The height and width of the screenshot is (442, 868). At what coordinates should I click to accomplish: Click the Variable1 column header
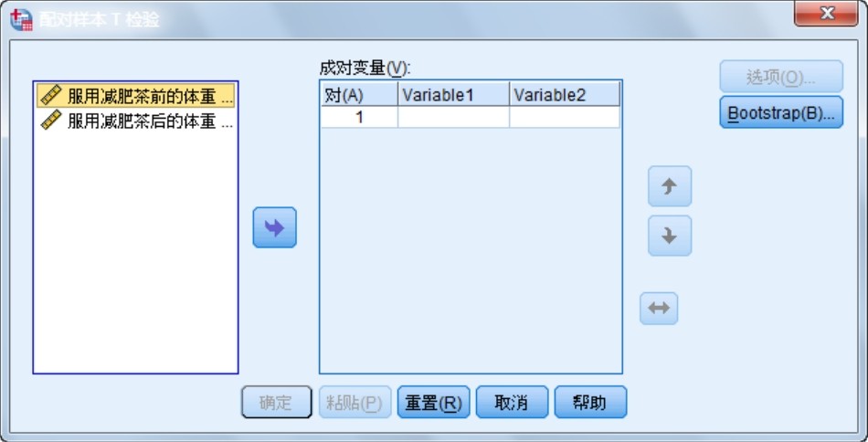(x=453, y=95)
